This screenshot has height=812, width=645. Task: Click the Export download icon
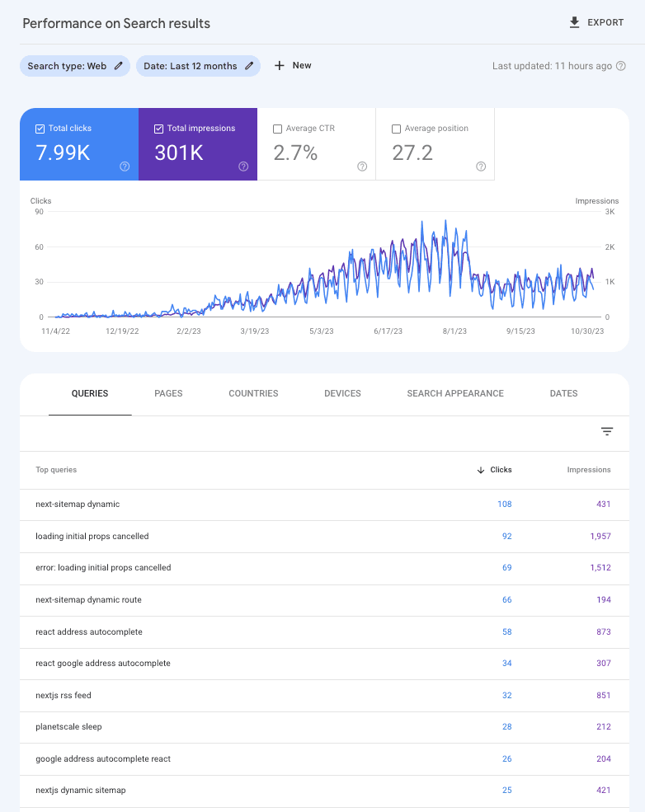click(575, 23)
